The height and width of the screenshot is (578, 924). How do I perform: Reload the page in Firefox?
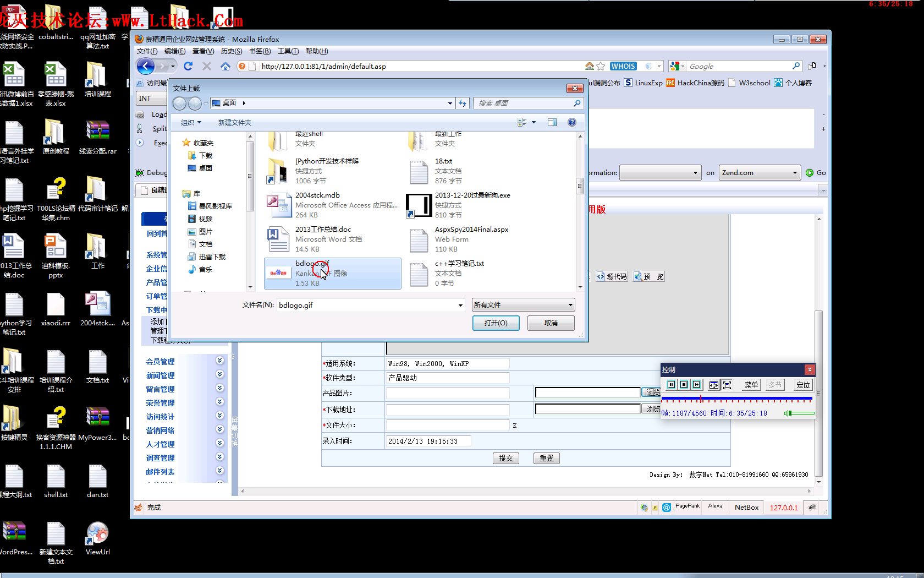188,66
